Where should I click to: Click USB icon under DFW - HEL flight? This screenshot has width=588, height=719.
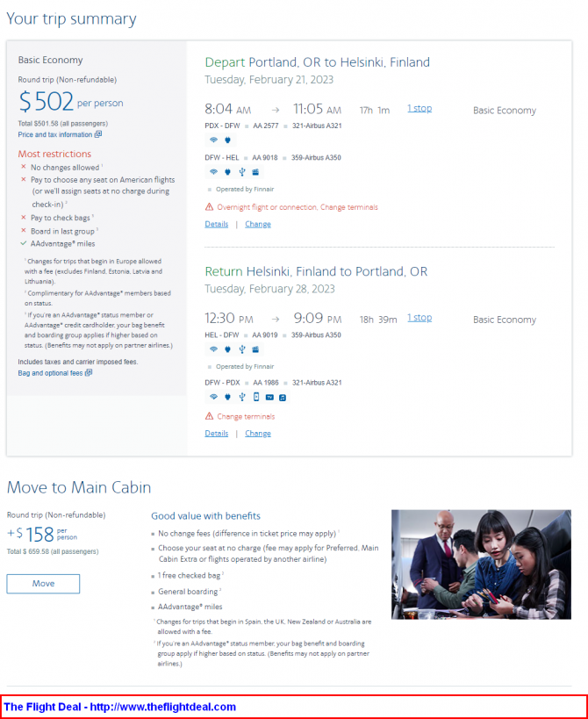(242, 172)
